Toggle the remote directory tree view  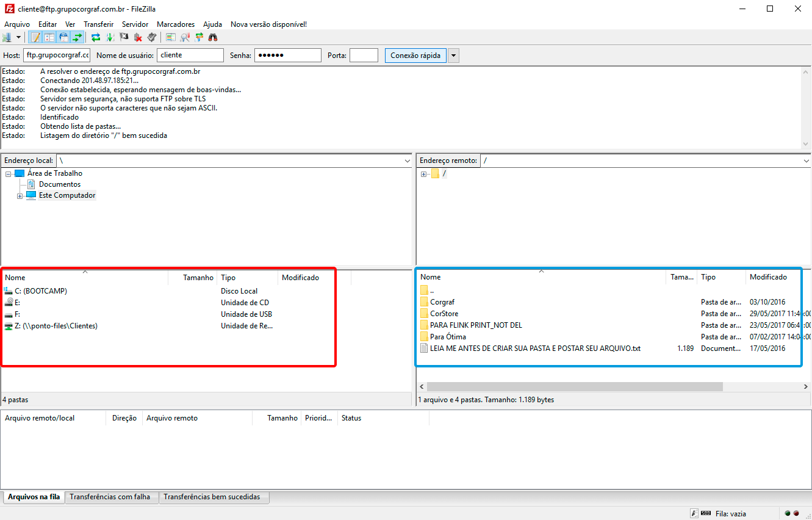[x=63, y=37]
